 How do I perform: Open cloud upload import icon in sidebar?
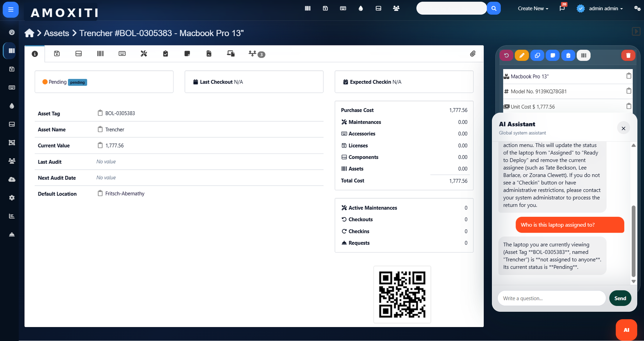click(12, 179)
